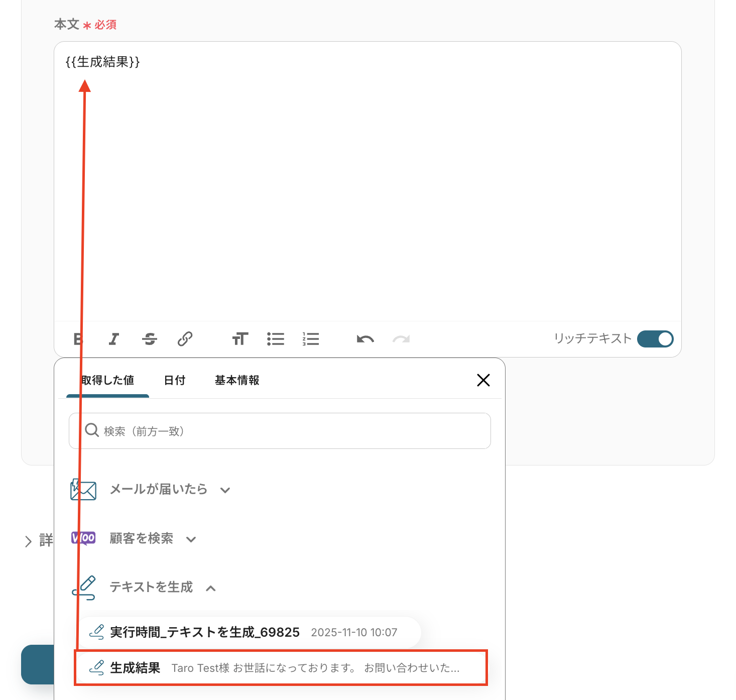736x700 pixels.
Task: Open the 取得した値 tab
Action: [x=107, y=381]
